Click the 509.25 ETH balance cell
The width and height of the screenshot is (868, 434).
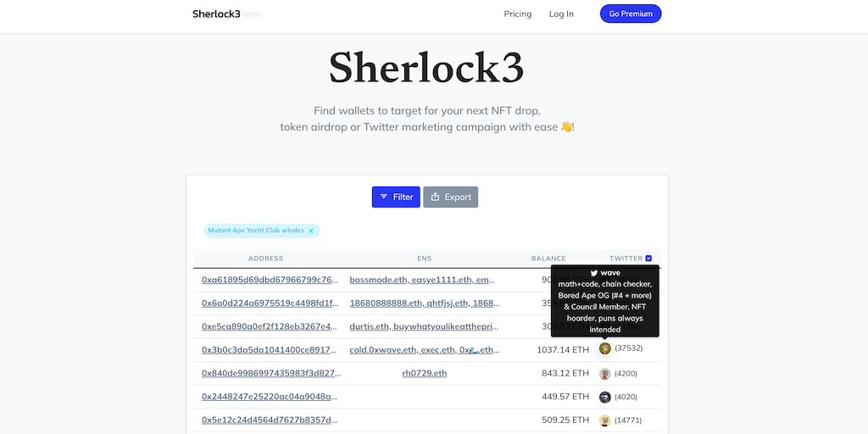(565, 420)
